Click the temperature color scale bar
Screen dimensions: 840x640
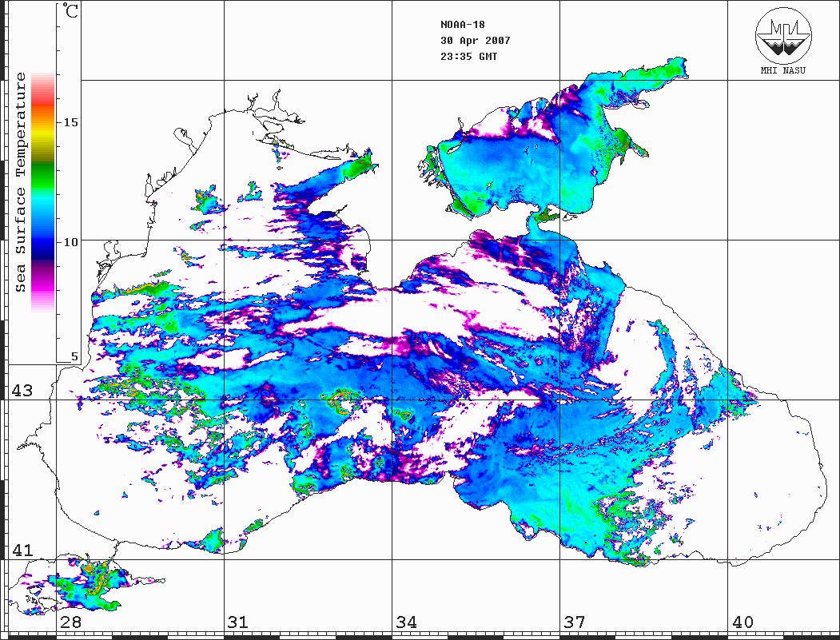click(43, 193)
